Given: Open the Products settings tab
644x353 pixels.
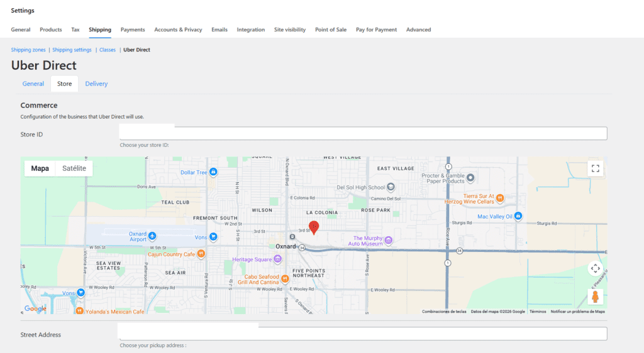Looking at the screenshot, I should pyautogui.click(x=50, y=30).
